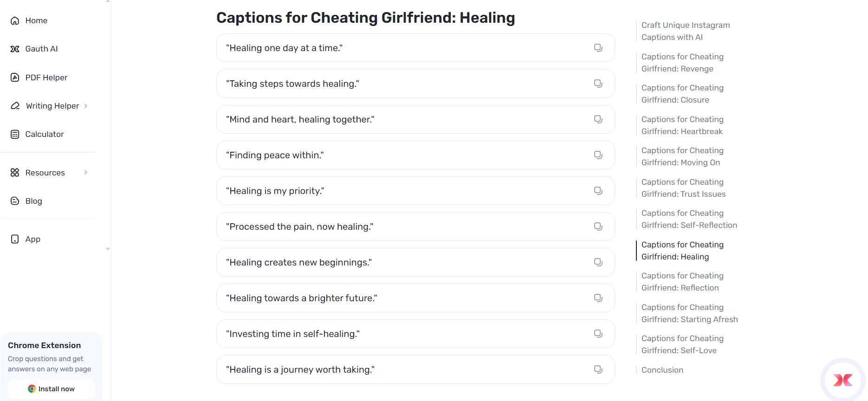Expand the Resources submenu chevron
The height and width of the screenshot is (401, 868).
(85, 172)
